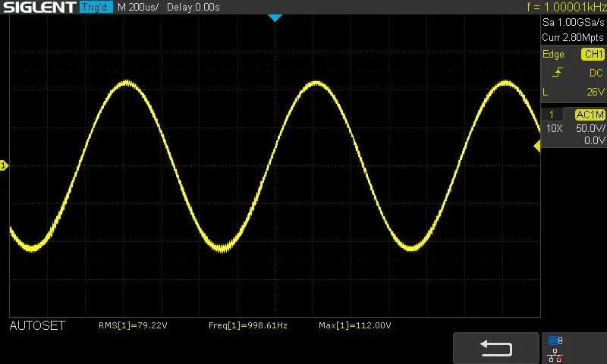This screenshot has height=364, width=607.
Task: Click the AC1M coupling badge
Action: point(590,115)
